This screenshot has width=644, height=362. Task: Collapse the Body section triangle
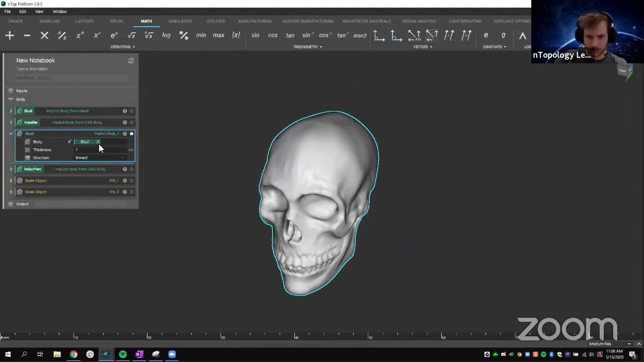(11, 100)
